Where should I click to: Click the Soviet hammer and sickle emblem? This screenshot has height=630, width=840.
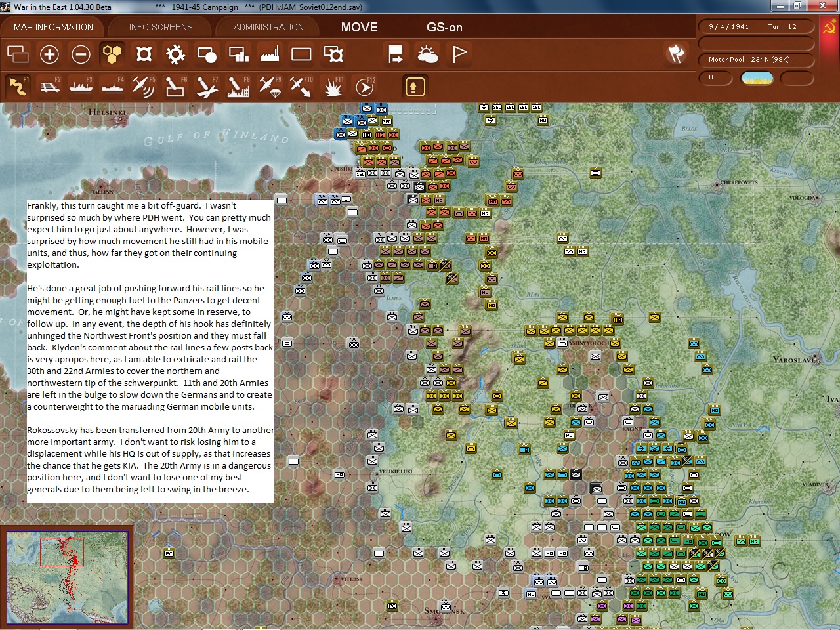(x=830, y=28)
